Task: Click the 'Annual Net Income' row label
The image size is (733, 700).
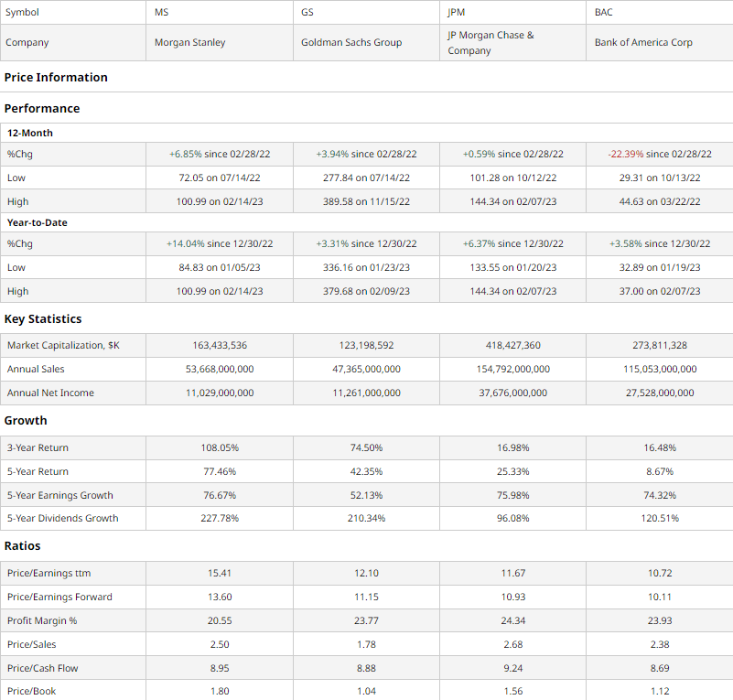Action: (50, 393)
